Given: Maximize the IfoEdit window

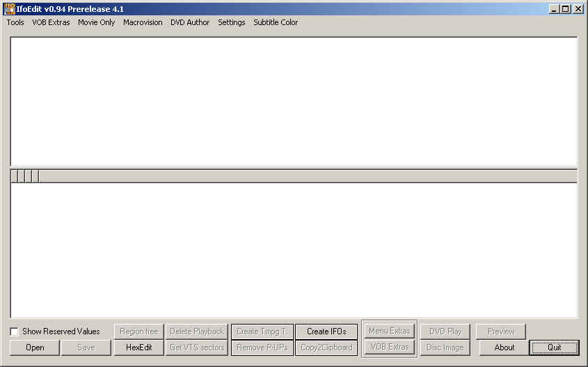Looking at the screenshot, I should click(x=566, y=8).
